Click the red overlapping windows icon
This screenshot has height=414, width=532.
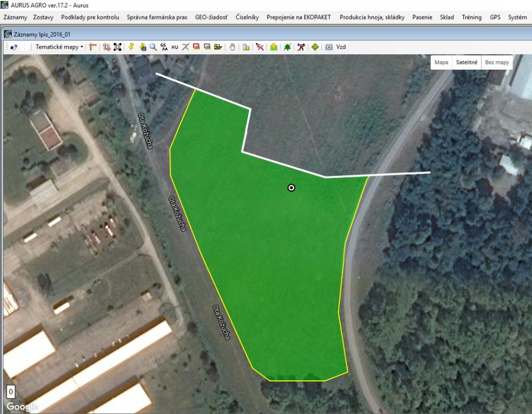pos(196,47)
